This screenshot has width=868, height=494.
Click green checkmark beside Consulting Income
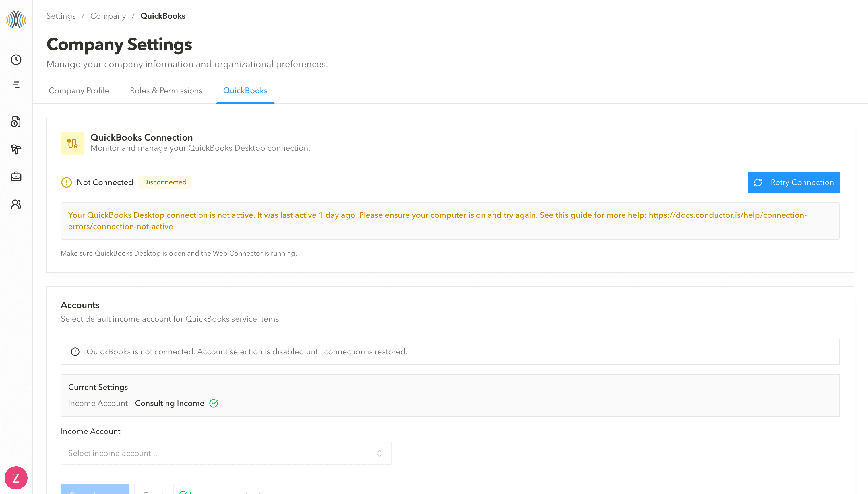pyautogui.click(x=214, y=403)
